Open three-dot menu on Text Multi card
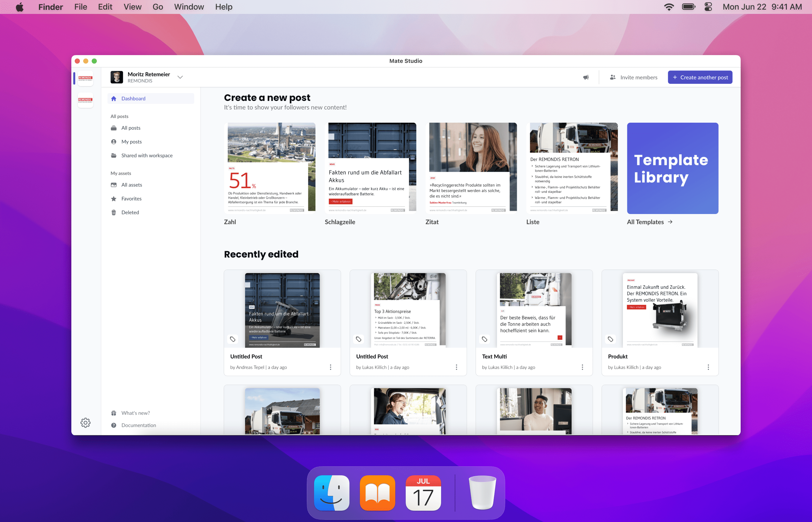This screenshot has width=812, height=522. (x=582, y=367)
